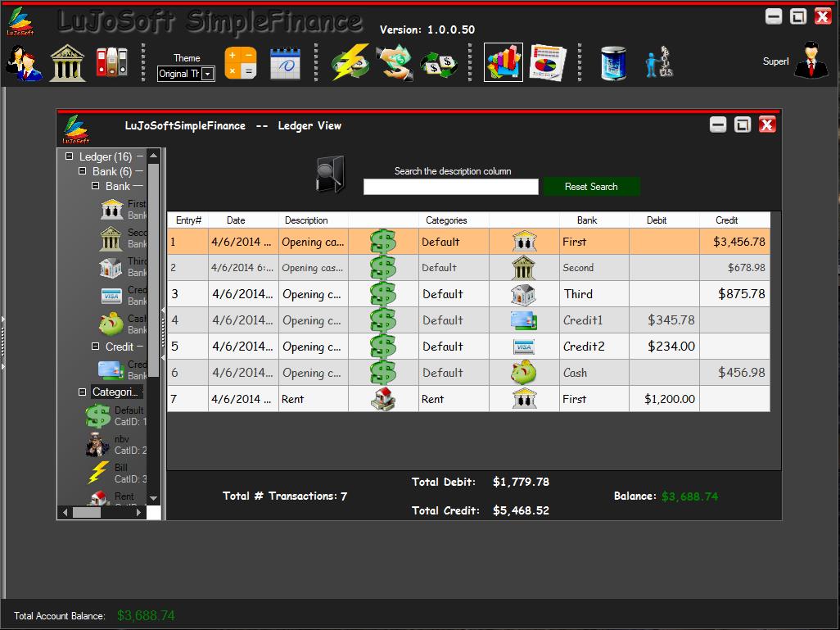Collapse the Credit tree node
Viewport: 840px width, 630px height.
click(95, 347)
